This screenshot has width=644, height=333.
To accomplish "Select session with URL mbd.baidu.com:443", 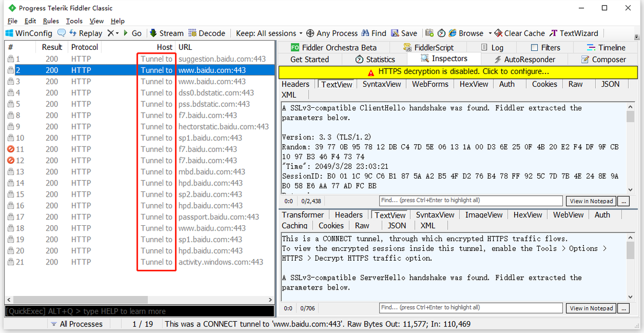I will (x=140, y=172).
